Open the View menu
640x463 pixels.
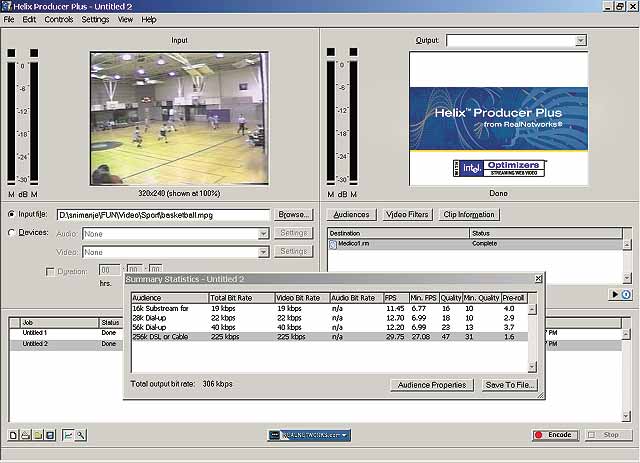coord(125,20)
